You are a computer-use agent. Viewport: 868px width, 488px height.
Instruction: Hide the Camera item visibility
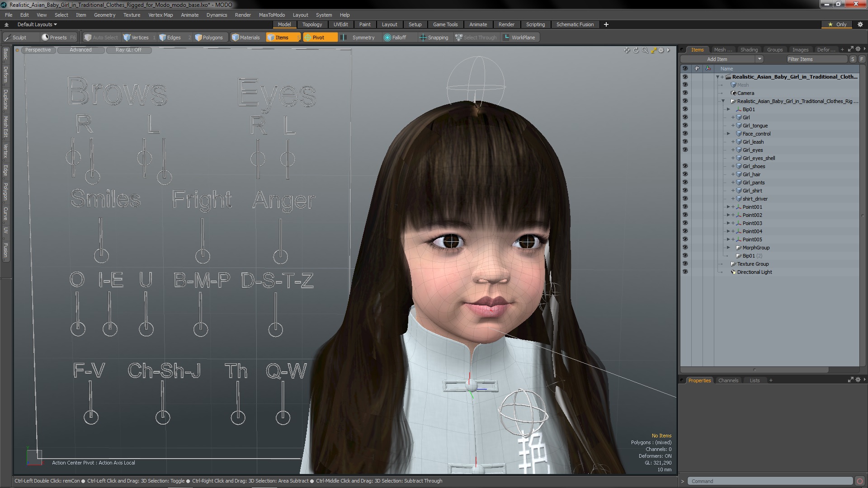[685, 93]
